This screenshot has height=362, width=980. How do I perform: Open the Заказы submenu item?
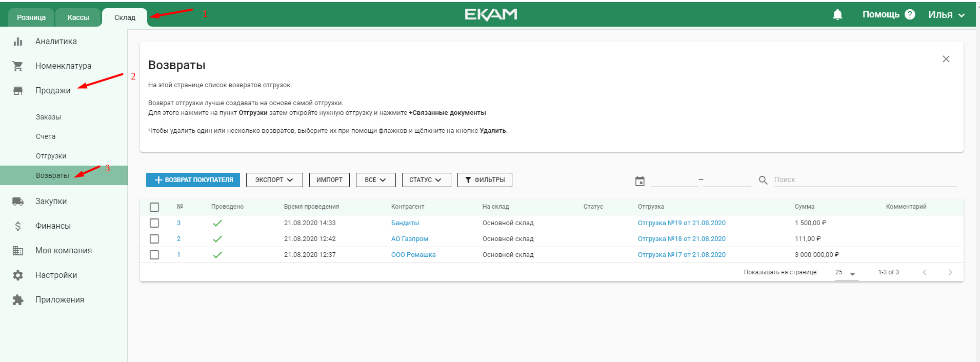point(48,117)
